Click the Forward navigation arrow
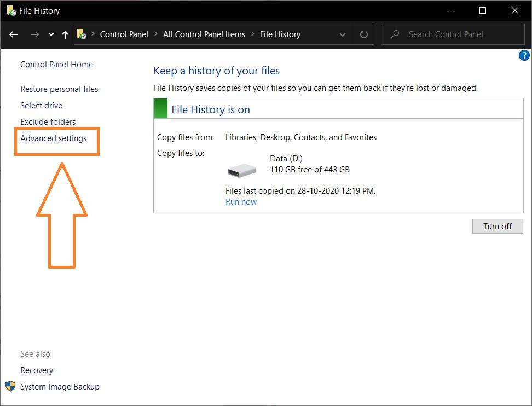 (x=34, y=34)
